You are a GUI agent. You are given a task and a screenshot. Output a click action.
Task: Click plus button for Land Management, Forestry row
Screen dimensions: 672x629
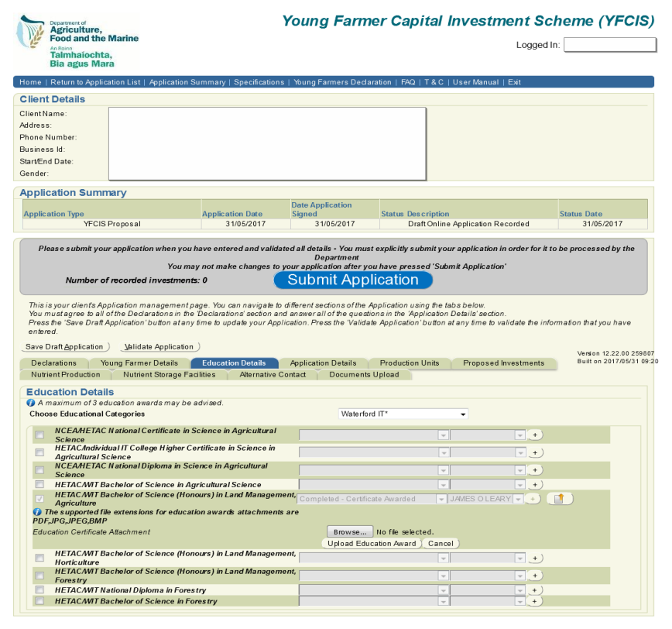point(535,576)
